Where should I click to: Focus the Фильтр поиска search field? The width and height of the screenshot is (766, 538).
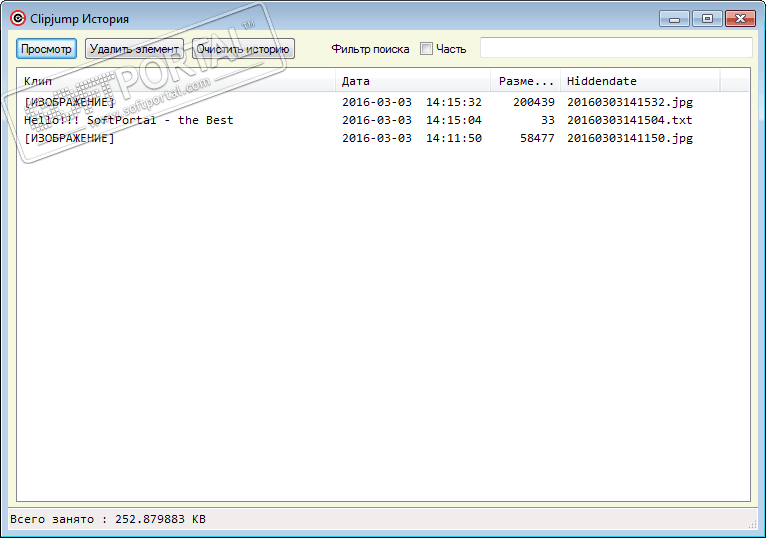pos(616,48)
